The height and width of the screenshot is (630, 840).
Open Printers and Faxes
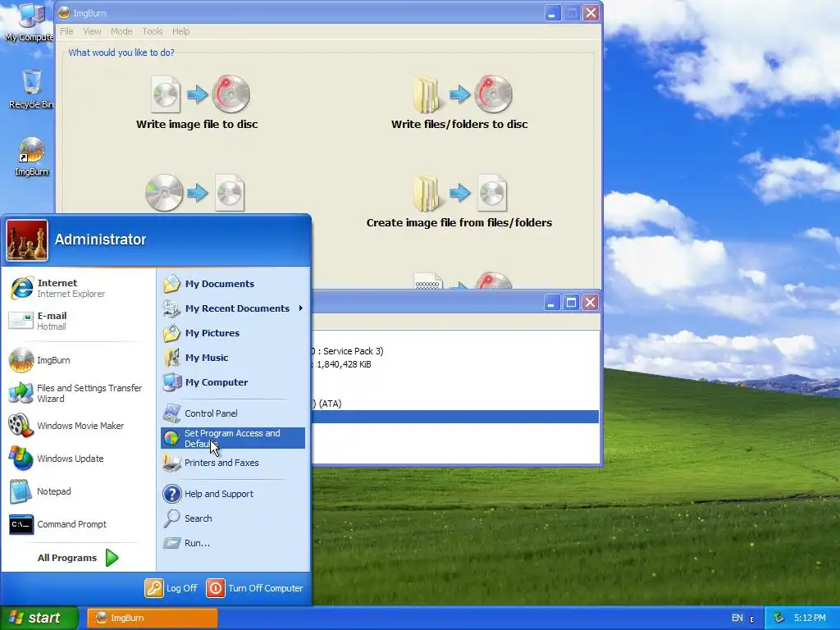pos(232,463)
